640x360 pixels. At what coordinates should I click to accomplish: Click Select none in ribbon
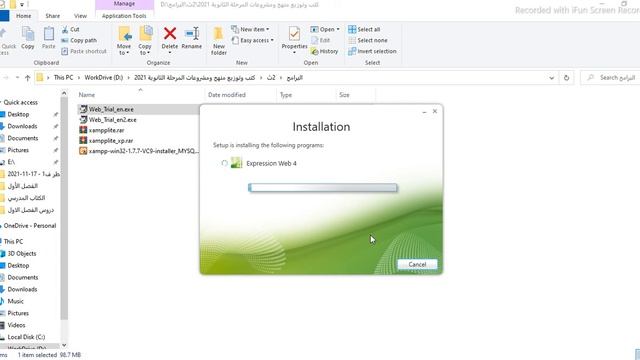[368, 40]
